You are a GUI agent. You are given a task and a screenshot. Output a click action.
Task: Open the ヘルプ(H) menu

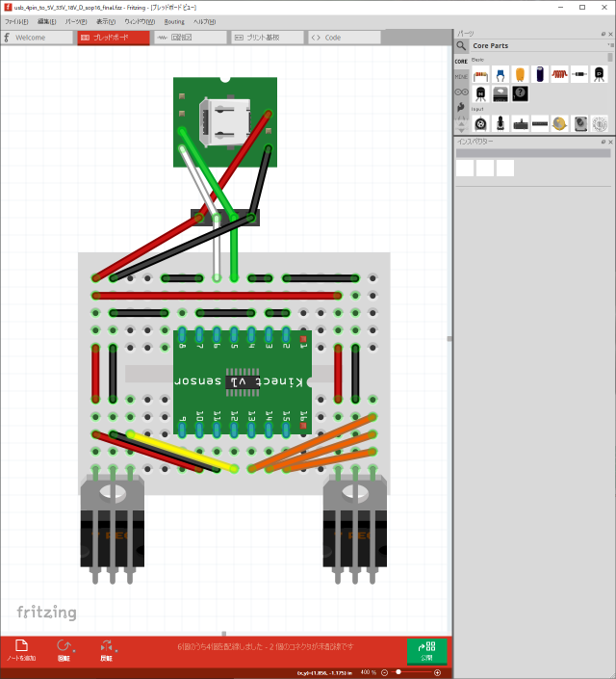[x=204, y=21]
